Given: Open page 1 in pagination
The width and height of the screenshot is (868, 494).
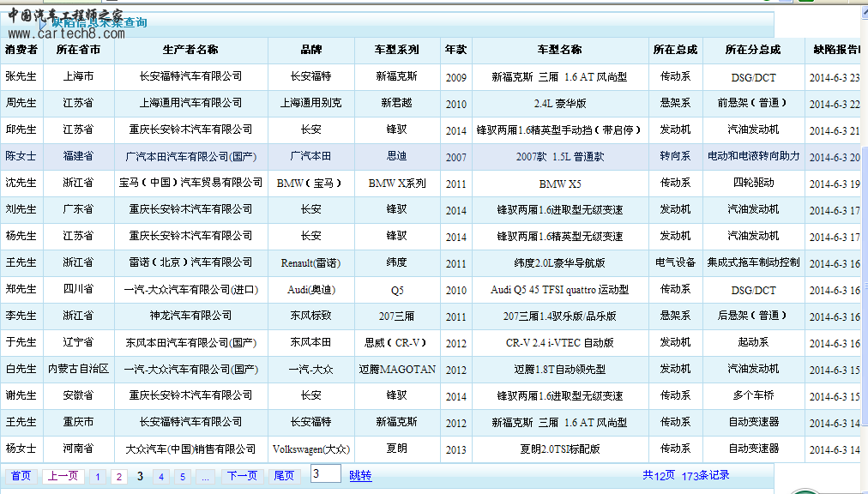Looking at the screenshot, I should coord(98,477).
